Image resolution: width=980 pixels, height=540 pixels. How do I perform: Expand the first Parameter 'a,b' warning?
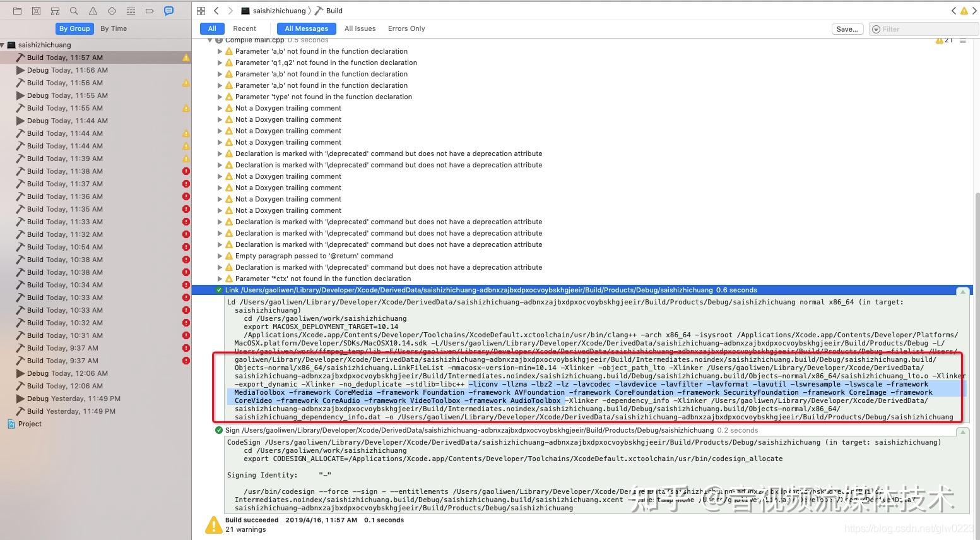coord(220,51)
